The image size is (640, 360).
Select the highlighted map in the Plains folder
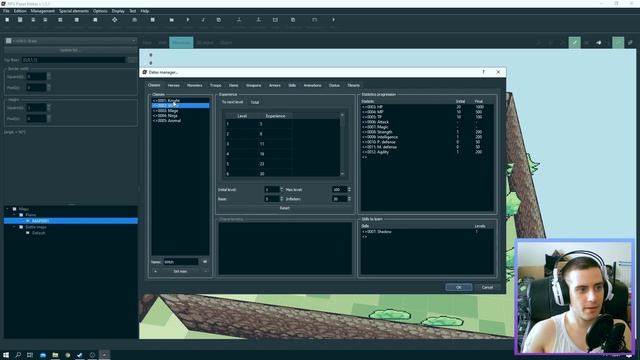pyautogui.click(x=71, y=221)
